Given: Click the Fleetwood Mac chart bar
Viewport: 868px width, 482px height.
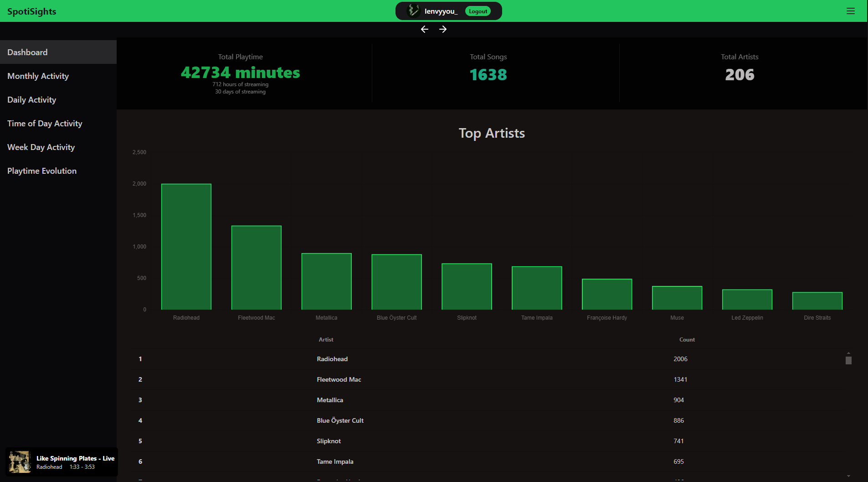Looking at the screenshot, I should (257, 268).
